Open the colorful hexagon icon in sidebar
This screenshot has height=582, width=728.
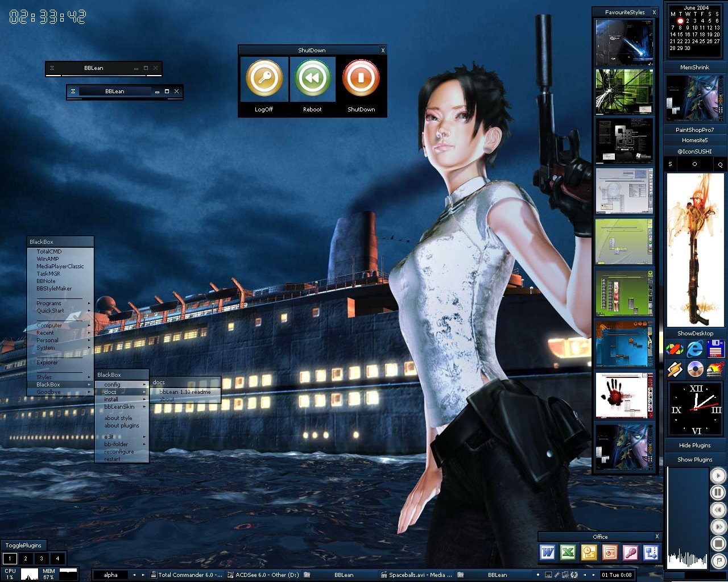[675, 348]
